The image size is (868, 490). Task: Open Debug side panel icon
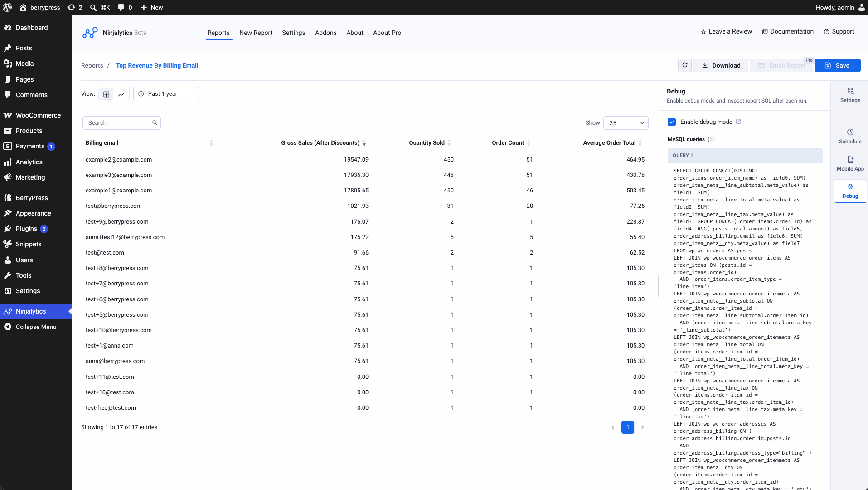[x=850, y=191]
